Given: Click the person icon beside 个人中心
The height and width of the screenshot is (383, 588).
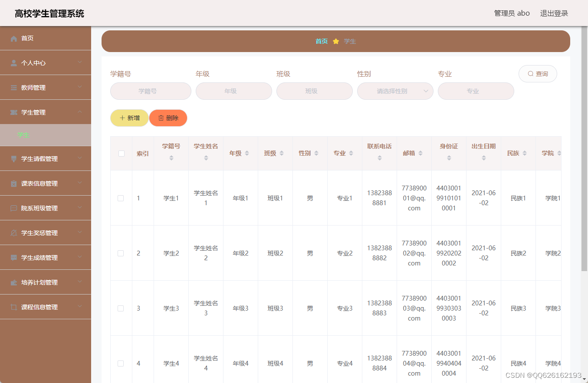Looking at the screenshot, I should (14, 63).
